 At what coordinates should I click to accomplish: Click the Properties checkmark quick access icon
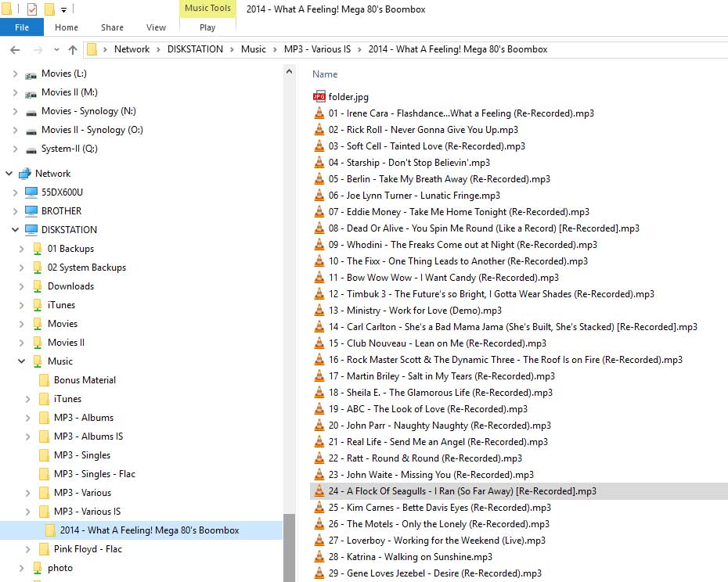coord(32,9)
